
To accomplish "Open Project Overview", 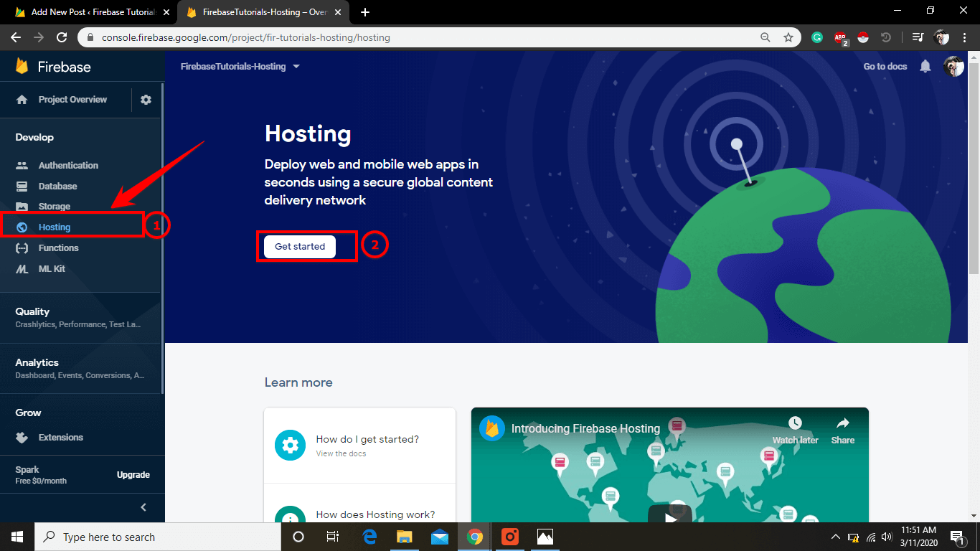I will click(72, 100).
